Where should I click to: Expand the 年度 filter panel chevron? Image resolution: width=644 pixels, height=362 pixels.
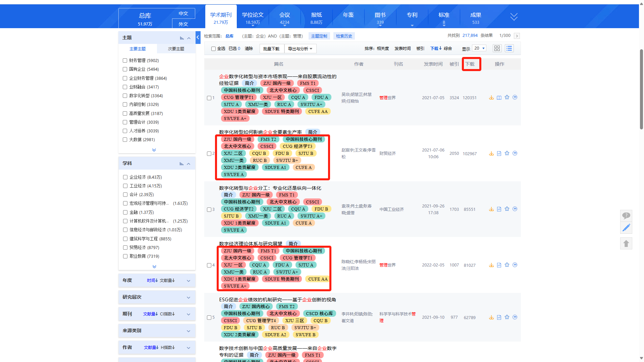click(189, 281)
